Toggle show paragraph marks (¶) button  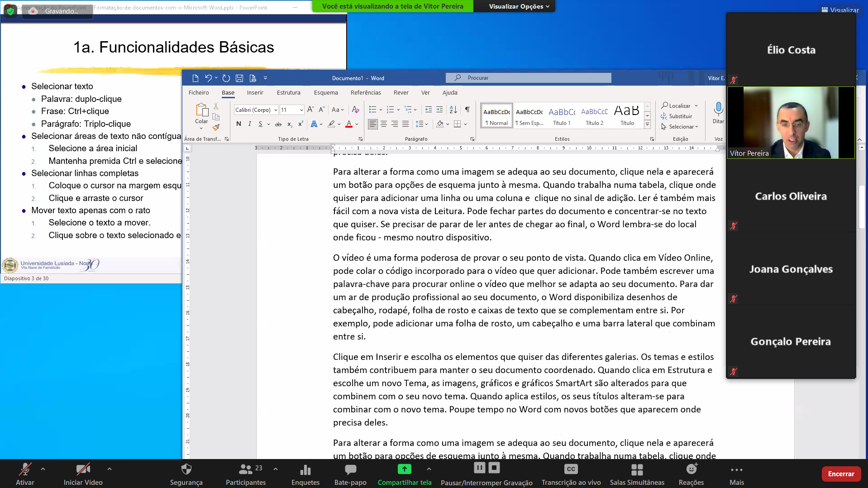pyautogui.click(x=467, y=110)
